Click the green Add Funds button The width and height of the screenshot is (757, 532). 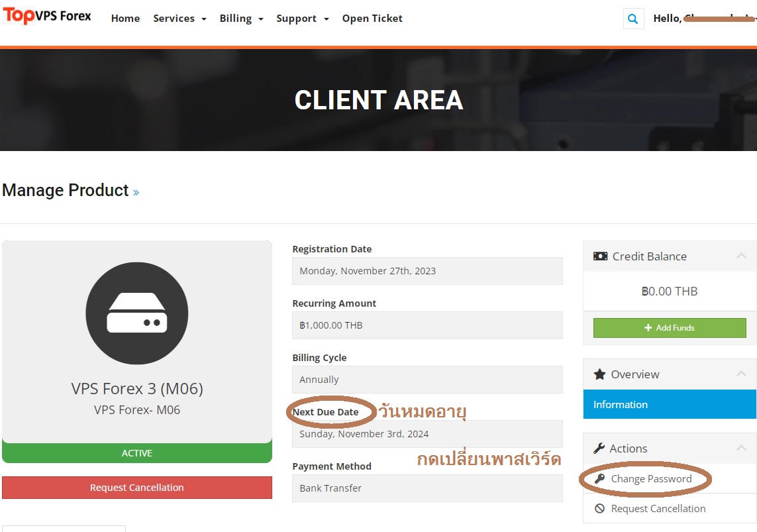coord(670,328)
